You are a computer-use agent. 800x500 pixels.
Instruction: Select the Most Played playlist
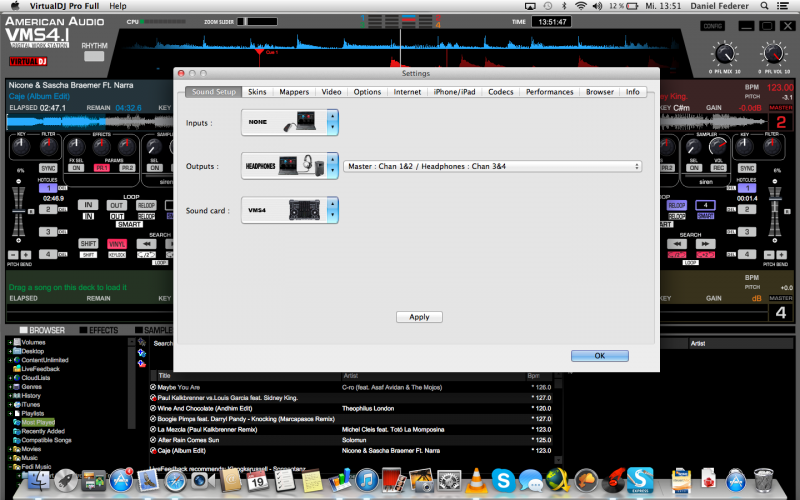[38, 422]
